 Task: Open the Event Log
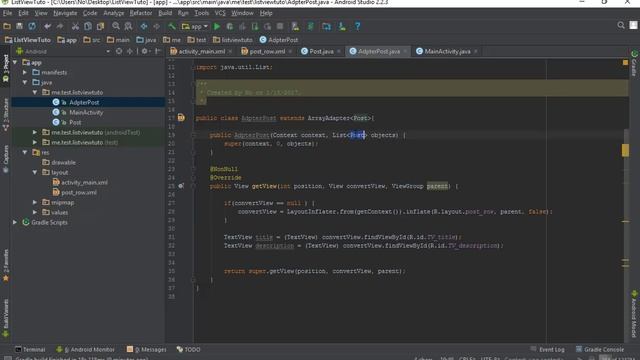(547, 349)
